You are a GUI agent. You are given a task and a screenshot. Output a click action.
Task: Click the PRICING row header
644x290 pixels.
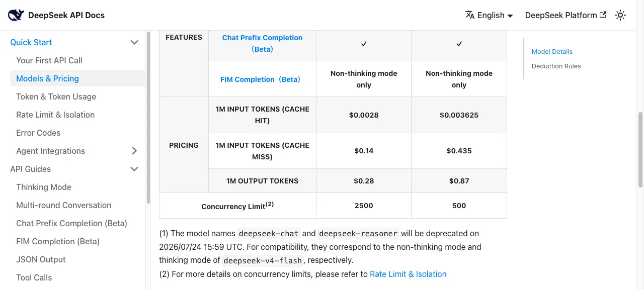184,145
